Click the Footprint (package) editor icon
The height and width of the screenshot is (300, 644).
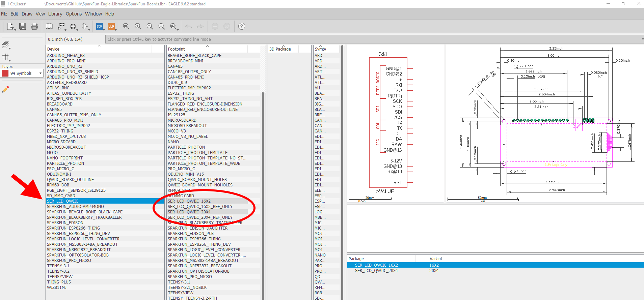(73, 26)
